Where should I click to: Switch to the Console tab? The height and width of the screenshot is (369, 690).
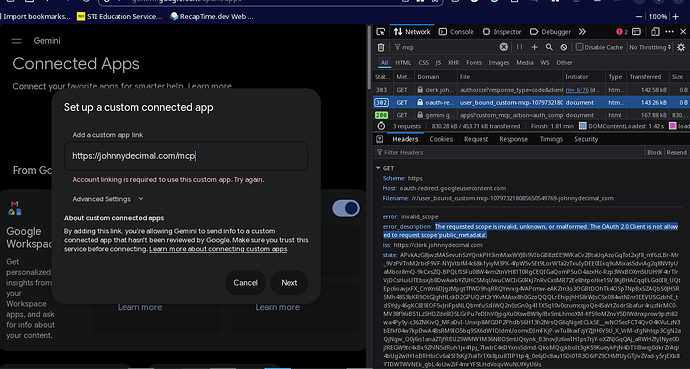456,32
